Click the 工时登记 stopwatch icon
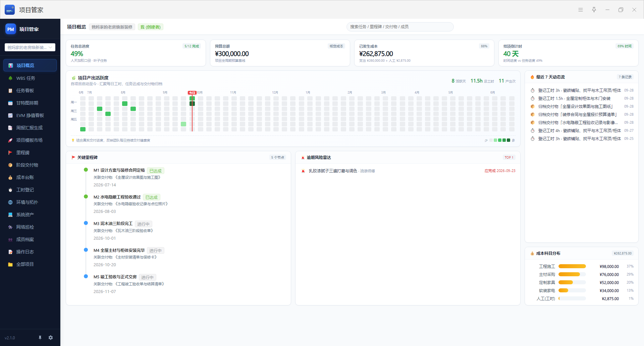 point(10,190)
